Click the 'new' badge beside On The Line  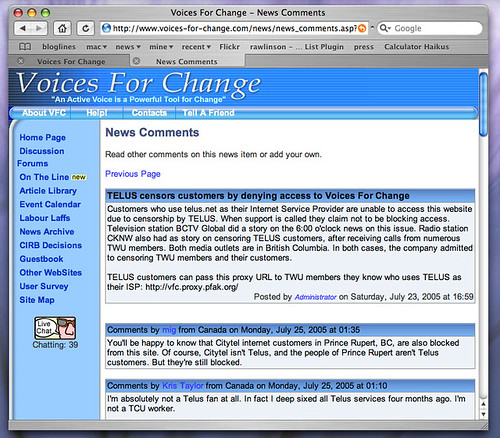79,177
